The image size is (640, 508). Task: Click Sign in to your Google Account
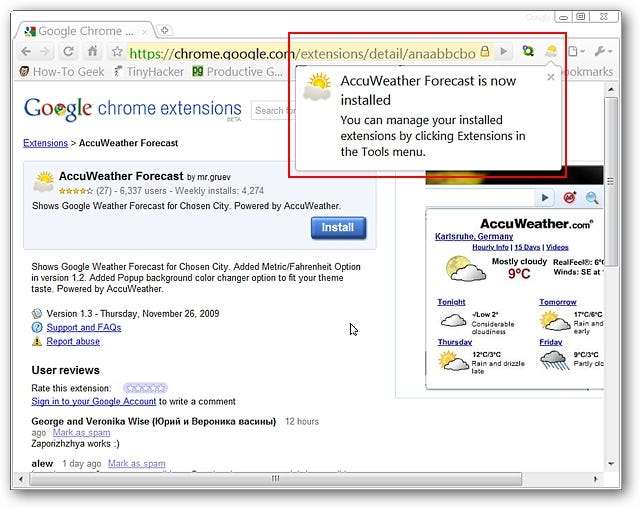coord(93,402)
